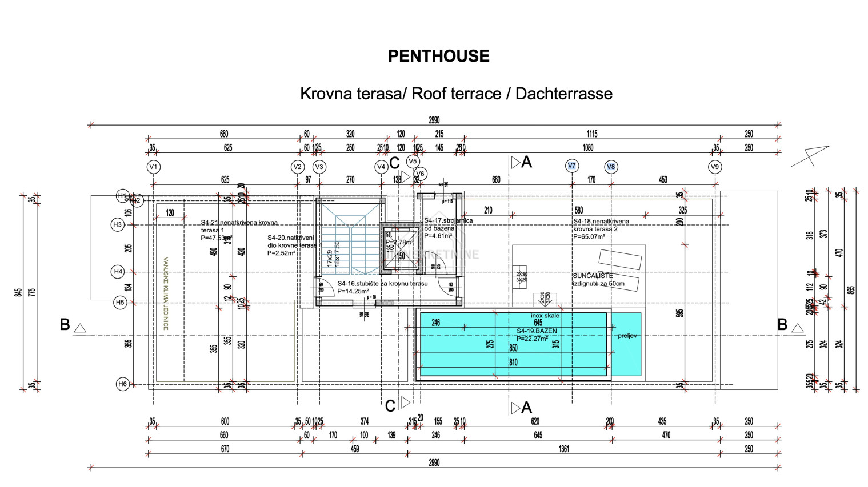The width and height of the screenshot is (868, 487).
Task: Click the top section A arrow marker
Action: pos(516,163)
